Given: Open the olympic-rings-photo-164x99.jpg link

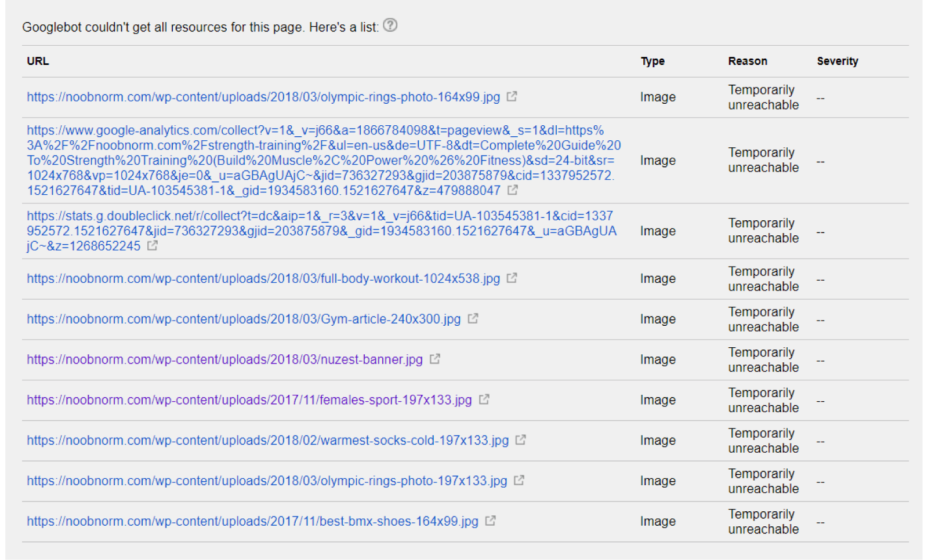Looking at the screenshot, I should [263, 97].
